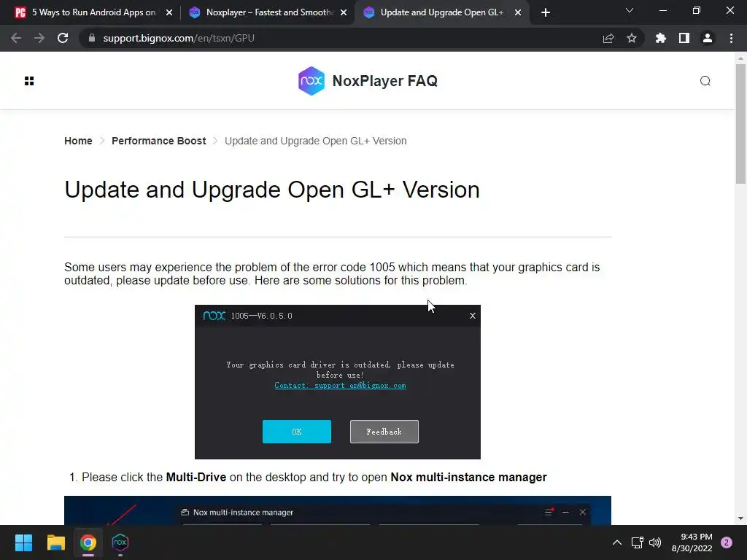Bookmark this page with the star icon
This screenshot has width=747, height=560.
click(632, 38)
